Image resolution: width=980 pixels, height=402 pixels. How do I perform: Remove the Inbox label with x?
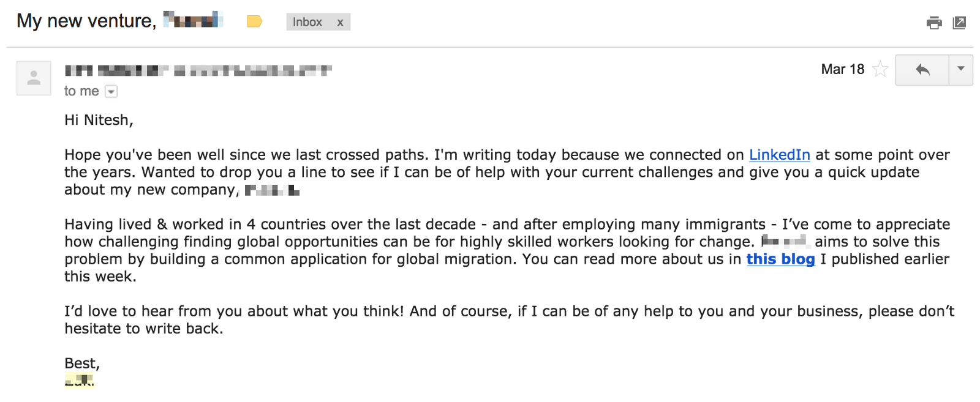tap(340, 23)
